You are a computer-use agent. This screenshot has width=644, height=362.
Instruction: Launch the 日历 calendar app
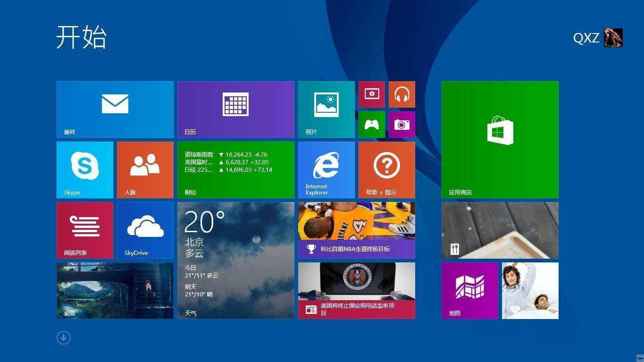[x=235, y=109]
